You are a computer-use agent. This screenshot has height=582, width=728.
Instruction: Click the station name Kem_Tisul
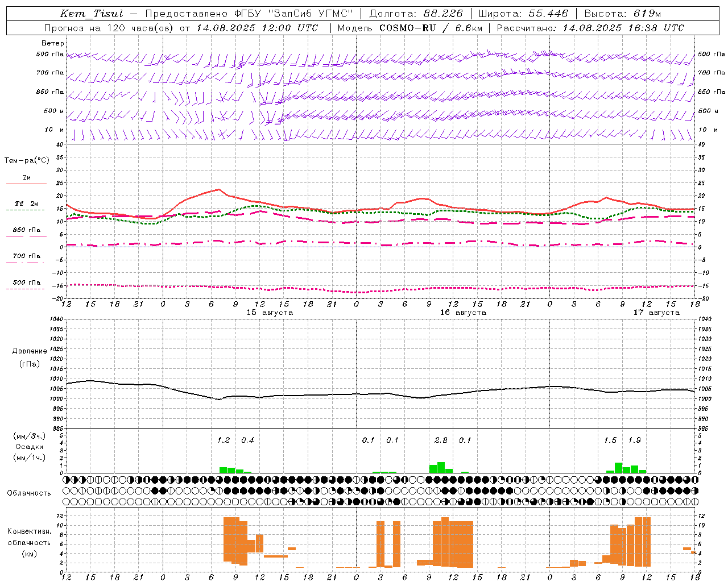pos(92,14)
